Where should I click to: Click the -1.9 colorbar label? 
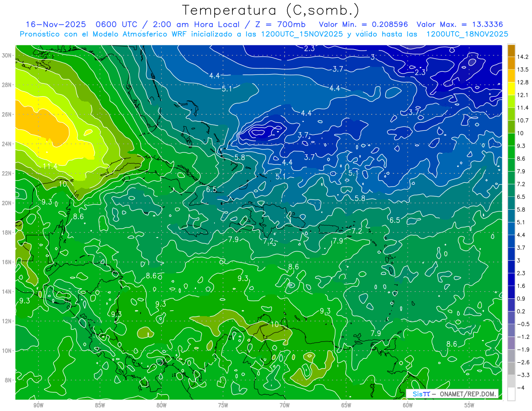524,349
